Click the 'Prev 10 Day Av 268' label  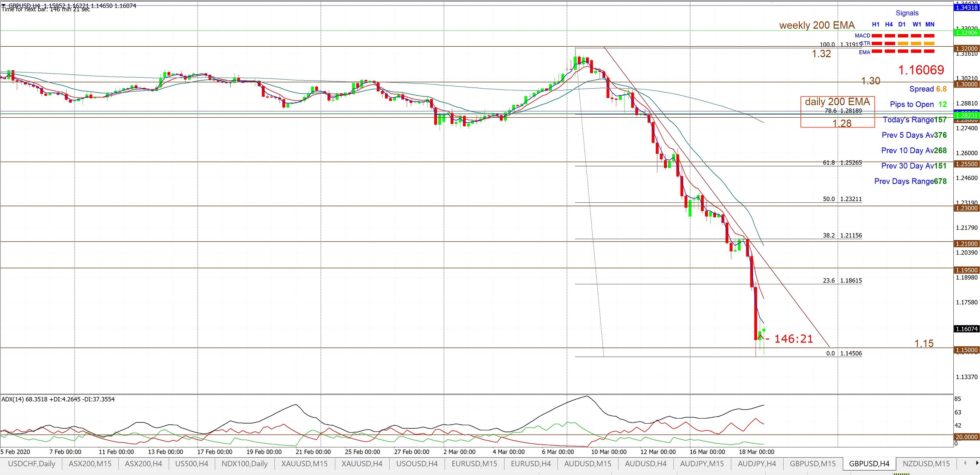914,151
